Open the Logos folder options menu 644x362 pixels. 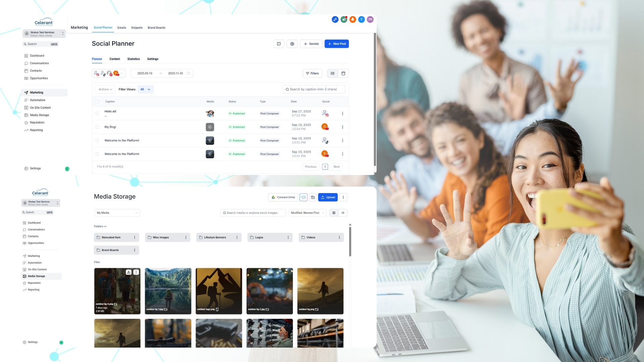pos(288,237)
